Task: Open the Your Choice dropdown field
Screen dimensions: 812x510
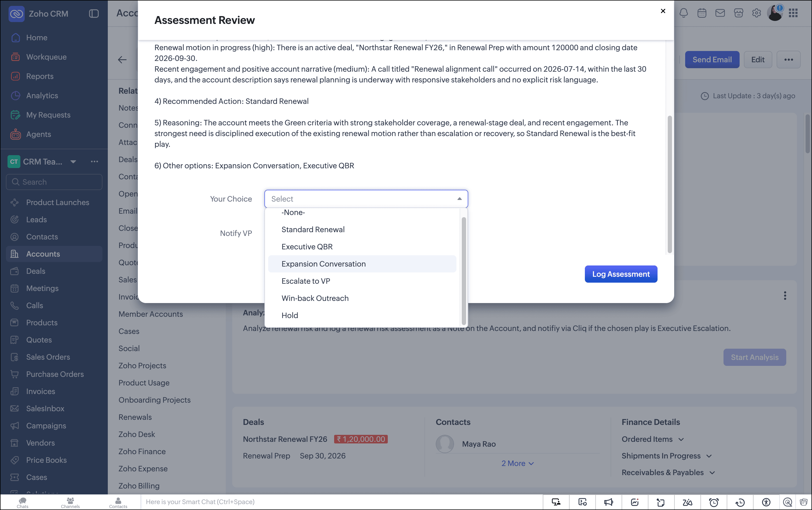Action: (366, 199)
